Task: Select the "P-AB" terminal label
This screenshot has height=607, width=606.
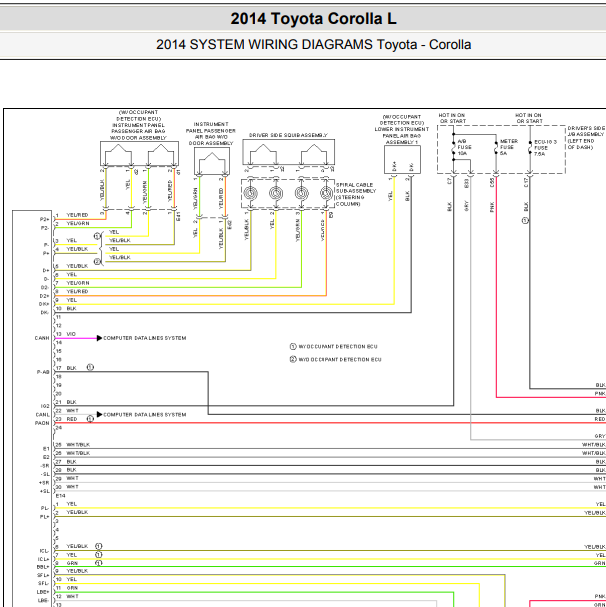Action: pos(43,372)
